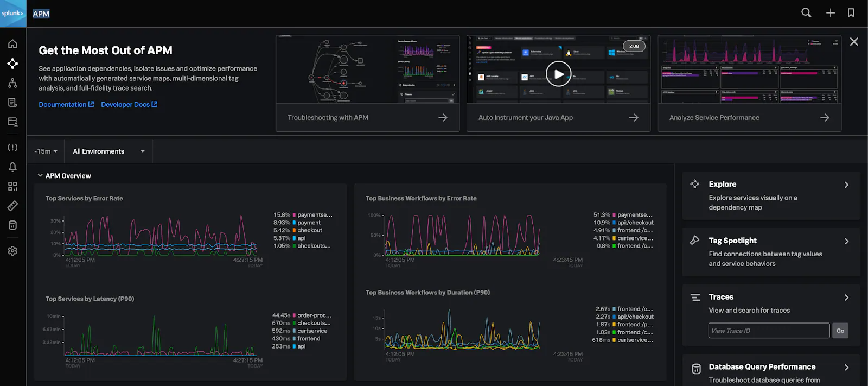
Task: Click the plus create icon in header
Action: (x=830, y=12)
